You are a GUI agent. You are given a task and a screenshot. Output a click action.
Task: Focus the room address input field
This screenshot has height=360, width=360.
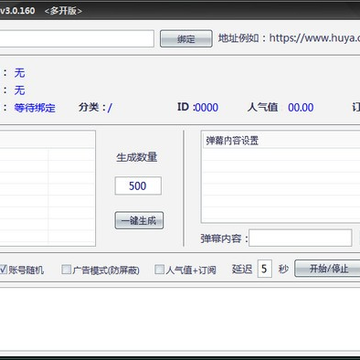tap(77, 39)
